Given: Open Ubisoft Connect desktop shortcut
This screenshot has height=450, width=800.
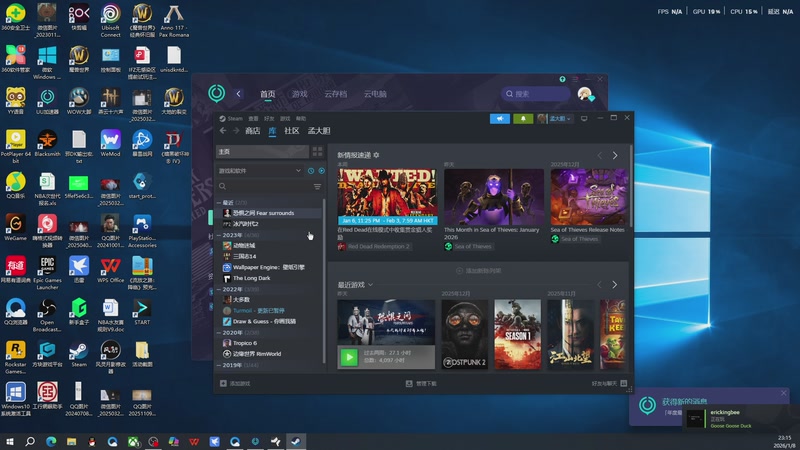Looking at the screenshot, I should [x=110, y=20].
